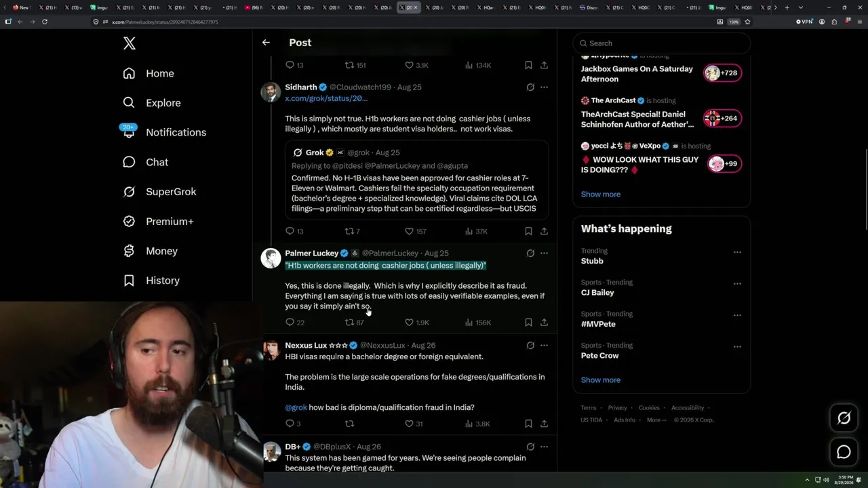Screen dimensions: 868x488
Task: Open more options on Nexxus Lux's post
Action: 544,346
